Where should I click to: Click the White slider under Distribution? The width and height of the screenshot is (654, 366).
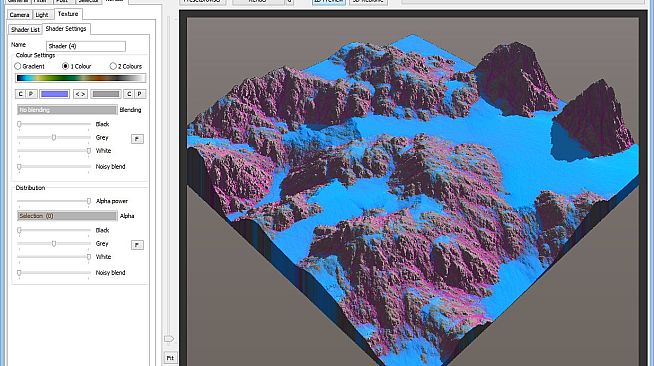54,257
